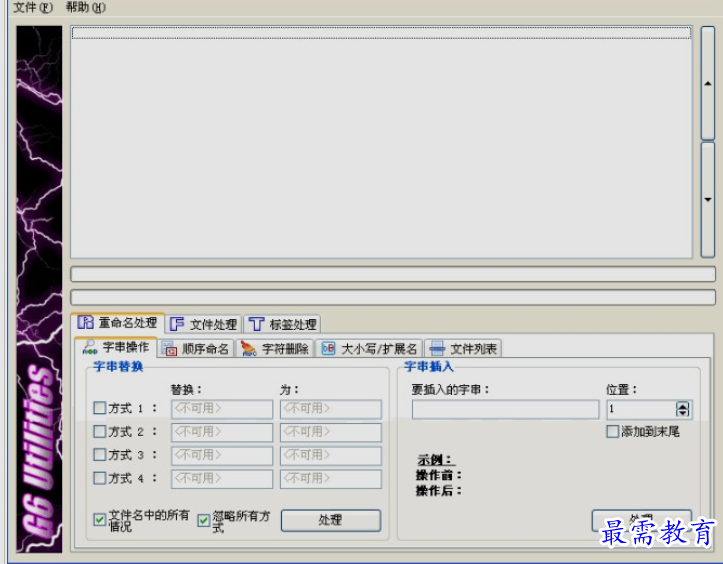
Task: Open the 帮助 menu
Action: [x=86, y=7]
